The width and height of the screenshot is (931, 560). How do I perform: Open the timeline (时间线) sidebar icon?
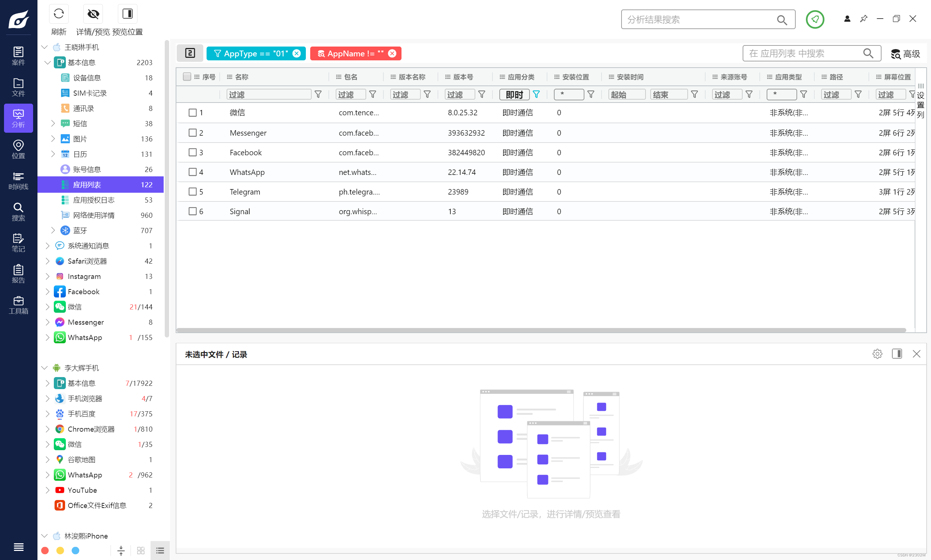(x=18, y=180)
